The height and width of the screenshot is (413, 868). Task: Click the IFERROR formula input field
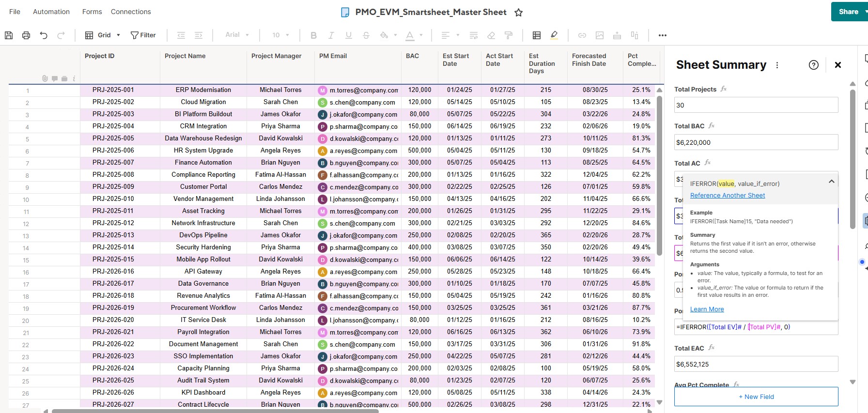tap(756, 327)
